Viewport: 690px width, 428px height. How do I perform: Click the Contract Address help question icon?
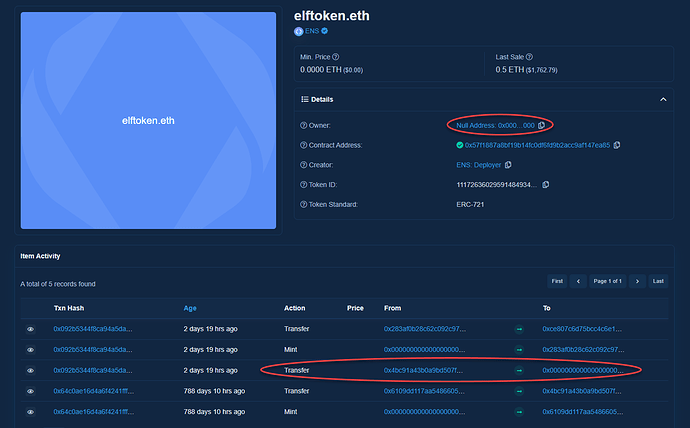(303, 145)
